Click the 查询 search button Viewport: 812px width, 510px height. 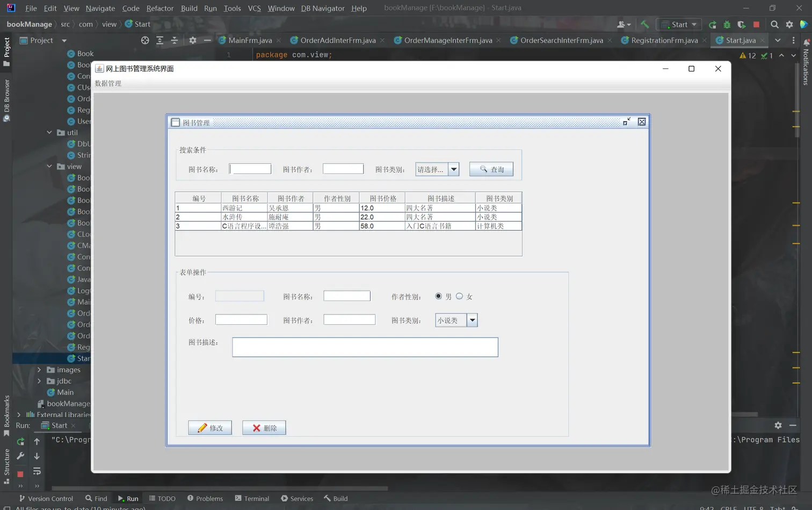491,169
